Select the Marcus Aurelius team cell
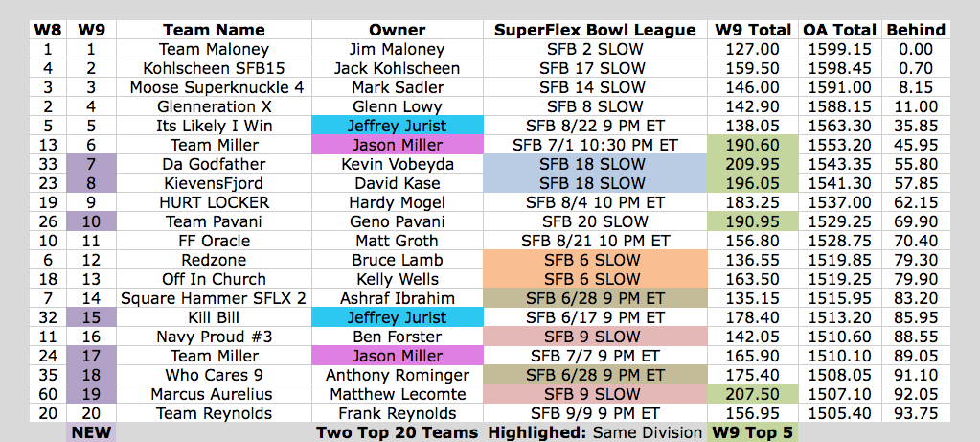Screen dimensions: 980x442 pos(214,394)
